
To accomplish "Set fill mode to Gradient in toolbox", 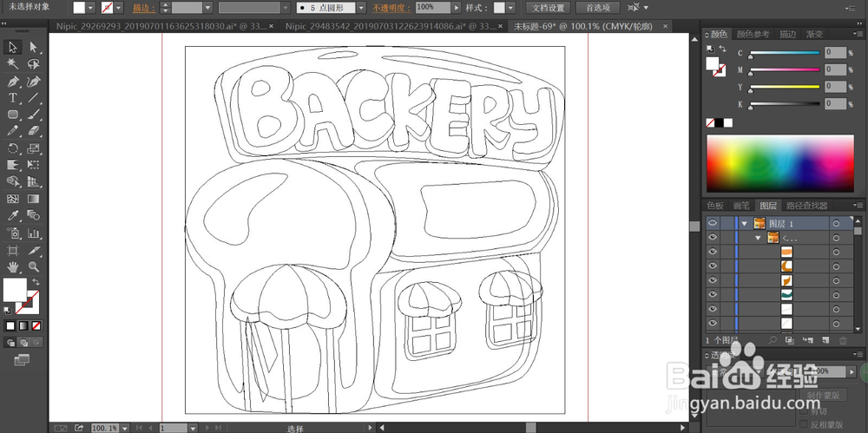I will [x=23, y=325].
